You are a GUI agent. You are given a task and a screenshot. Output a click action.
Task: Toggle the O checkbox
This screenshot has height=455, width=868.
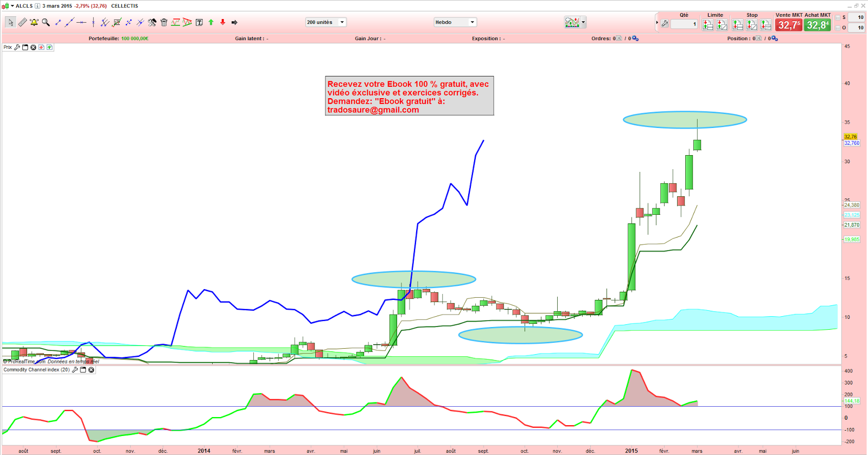[838, 28]
